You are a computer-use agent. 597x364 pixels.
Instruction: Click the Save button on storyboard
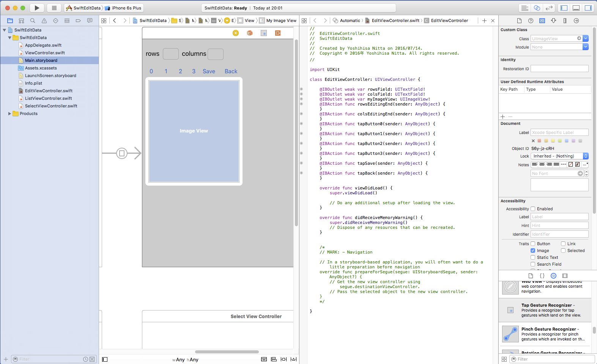[209, 71]
